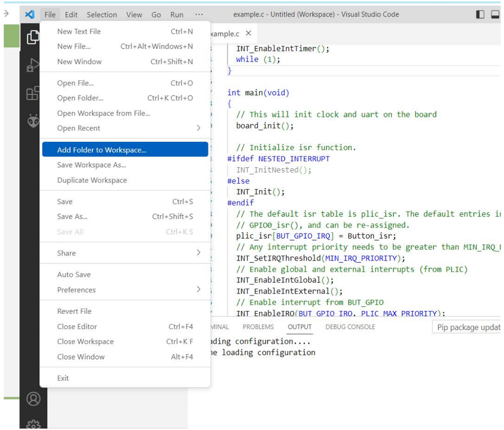The width and height of the screenshot is (504, 430).
Task: Click the '#else' directive line
Action: (x=238, y=181)
